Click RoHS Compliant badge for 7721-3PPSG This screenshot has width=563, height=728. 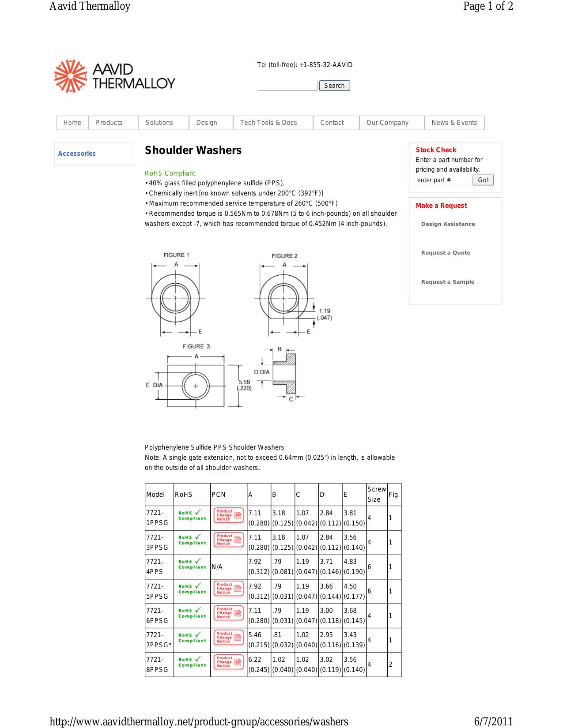tap(192, 540)
